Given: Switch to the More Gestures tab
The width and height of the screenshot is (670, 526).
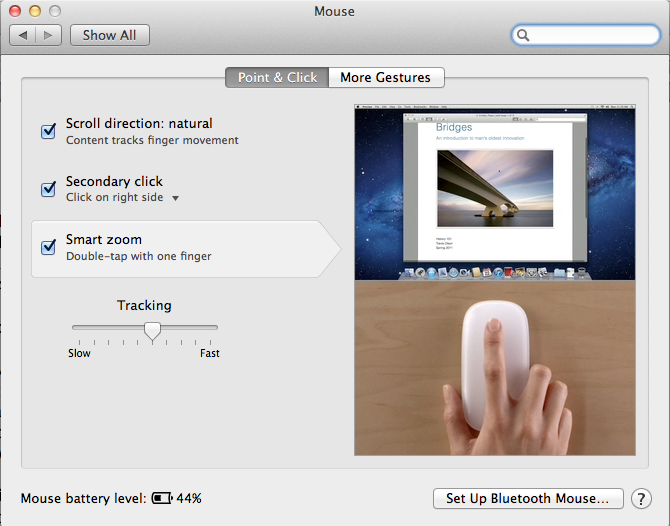Looking at the screenshot, I should pos(386,77).
